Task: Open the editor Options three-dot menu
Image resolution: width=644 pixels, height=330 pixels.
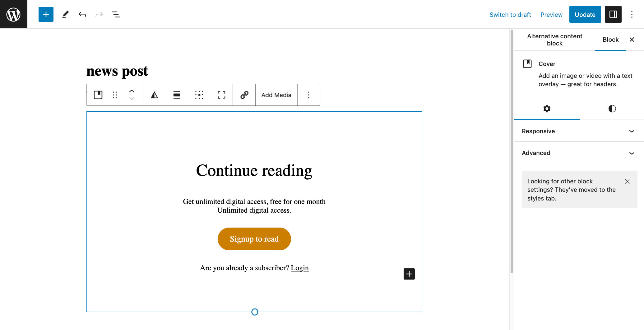Action: [632, 14]
